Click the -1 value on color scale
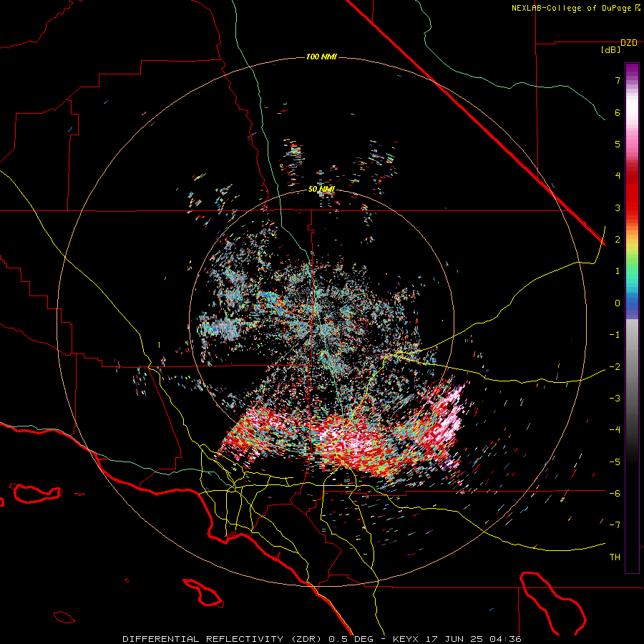 pyautogui.click(x=615, y=335)
